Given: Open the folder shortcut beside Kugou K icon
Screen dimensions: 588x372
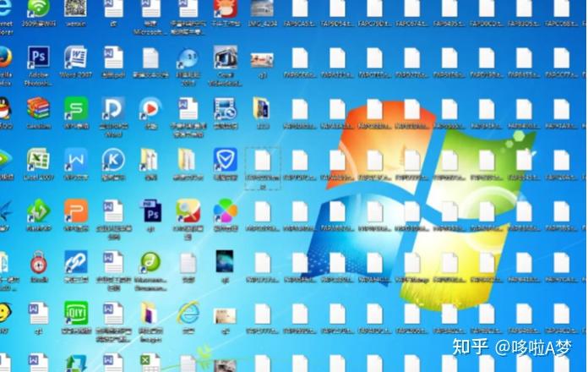Looking at the screenshot, I should [x=149, y=160].
